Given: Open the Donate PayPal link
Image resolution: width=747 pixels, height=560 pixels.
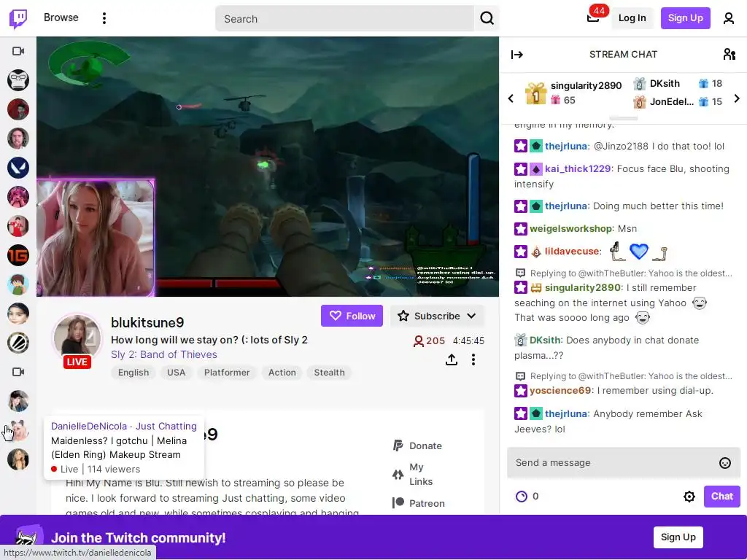Looking at the screenshot, I should (418, 446).
